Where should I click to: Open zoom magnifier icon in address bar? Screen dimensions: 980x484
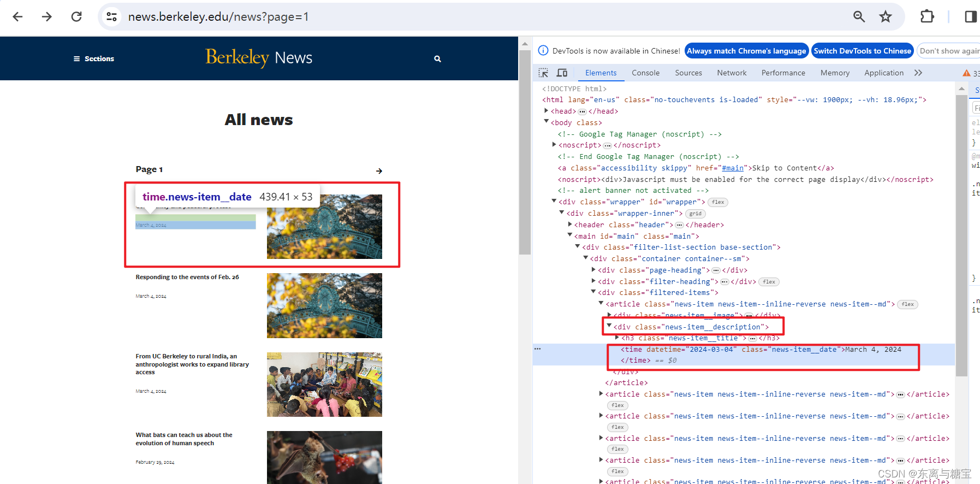pos(859,17)
